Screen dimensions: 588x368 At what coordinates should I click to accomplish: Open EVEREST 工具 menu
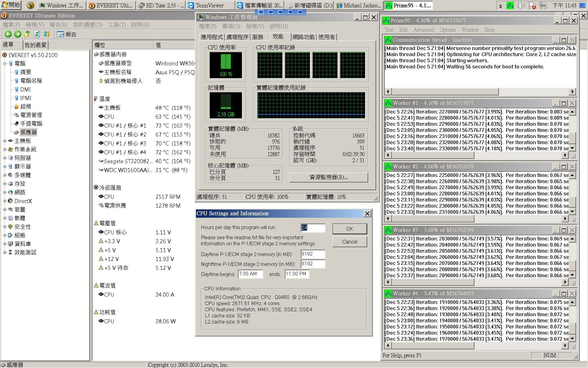(x=117, y=25)
